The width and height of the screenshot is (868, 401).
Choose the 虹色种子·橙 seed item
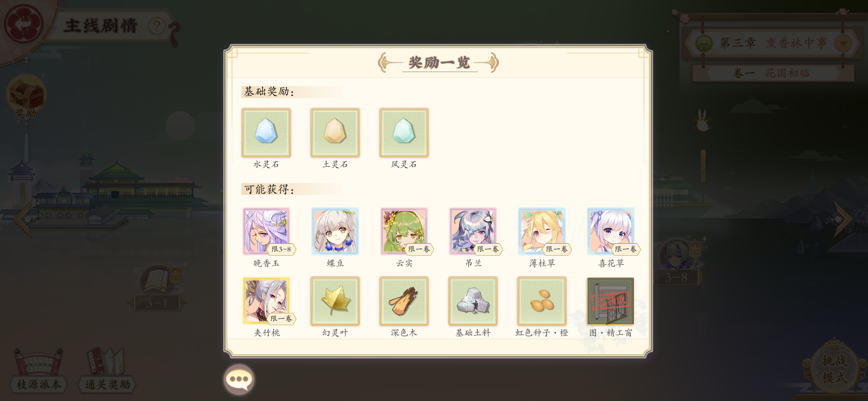[542, 301]
